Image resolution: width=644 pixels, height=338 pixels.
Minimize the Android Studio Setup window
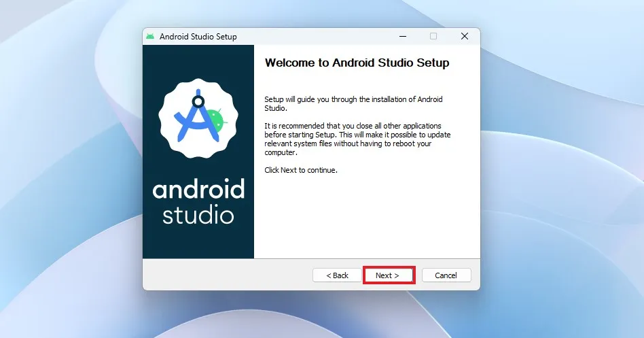(x=403, y=36)
